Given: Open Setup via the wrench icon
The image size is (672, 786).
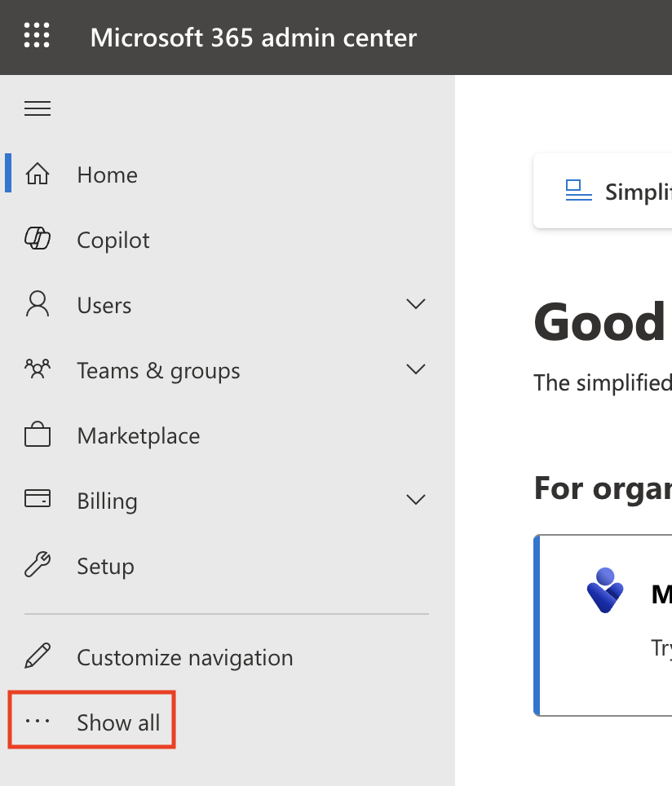Looking at the screenshot, I should pyautogui.click(x=38, y=565).
